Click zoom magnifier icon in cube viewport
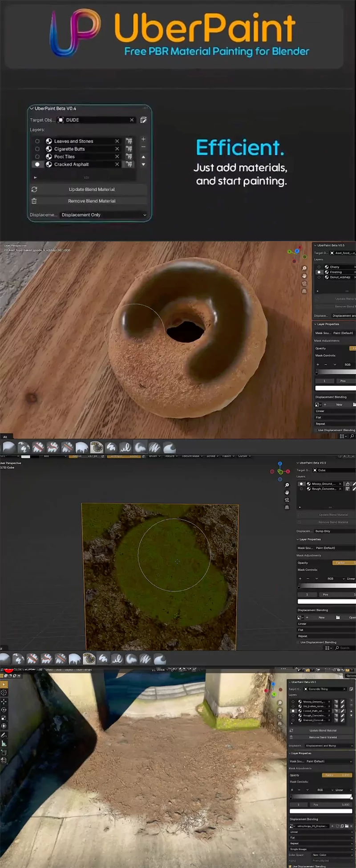Screen dimensions: 356x868 point(287,485)
